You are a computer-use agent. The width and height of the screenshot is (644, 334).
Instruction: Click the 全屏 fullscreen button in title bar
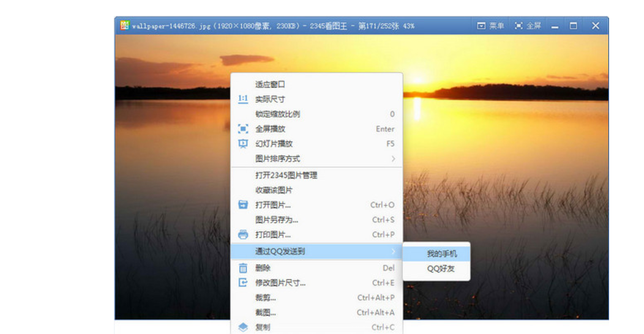click(x=528, y=26)
